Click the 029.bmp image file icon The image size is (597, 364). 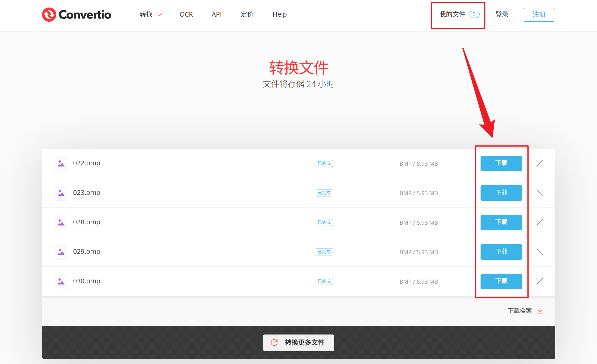coord(61,252)
